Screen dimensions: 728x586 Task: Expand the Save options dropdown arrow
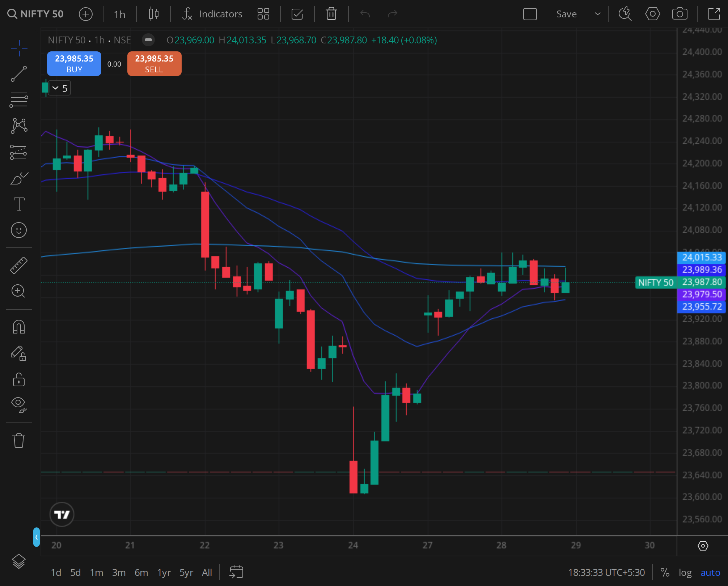tap(597, 14)
